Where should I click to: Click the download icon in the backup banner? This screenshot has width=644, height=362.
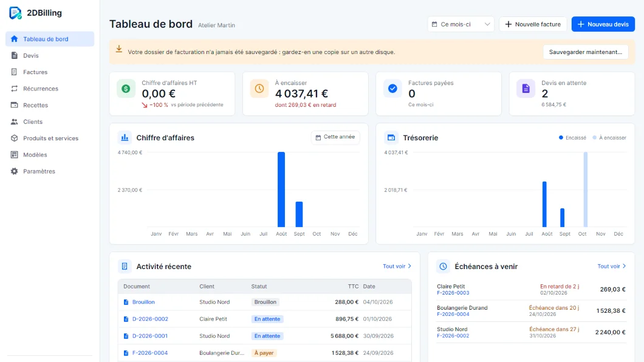(x=118, y=49)
